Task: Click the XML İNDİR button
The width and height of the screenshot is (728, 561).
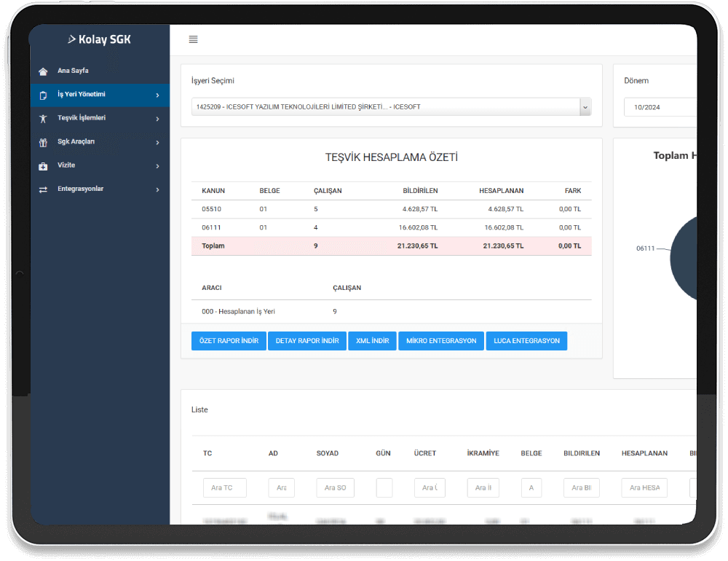Action: coord(372,341)
